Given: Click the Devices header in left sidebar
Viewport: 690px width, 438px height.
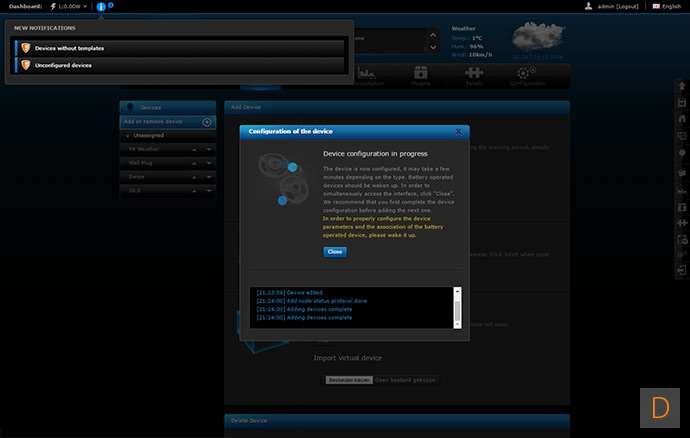Looking at the screenshot, I should point(168,107).
